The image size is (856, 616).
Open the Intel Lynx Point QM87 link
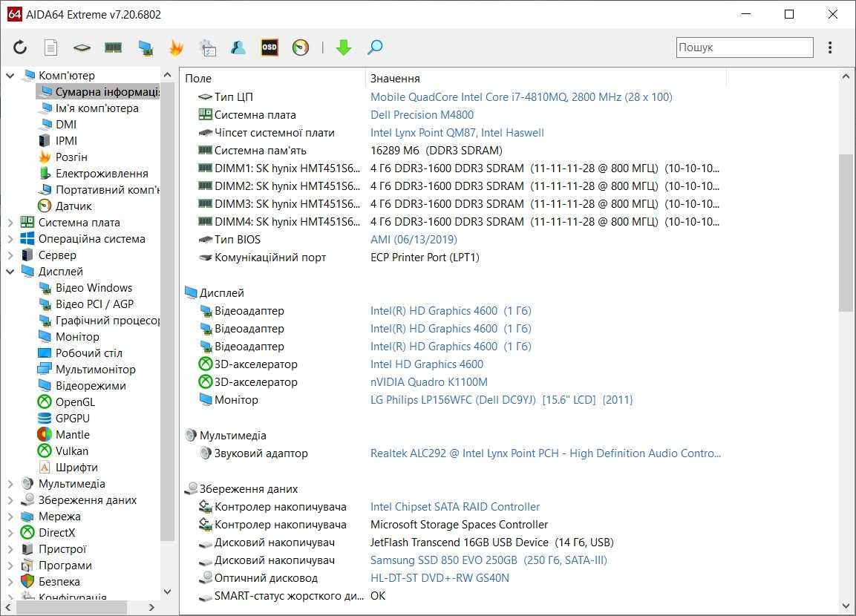[x=457, y=133]
